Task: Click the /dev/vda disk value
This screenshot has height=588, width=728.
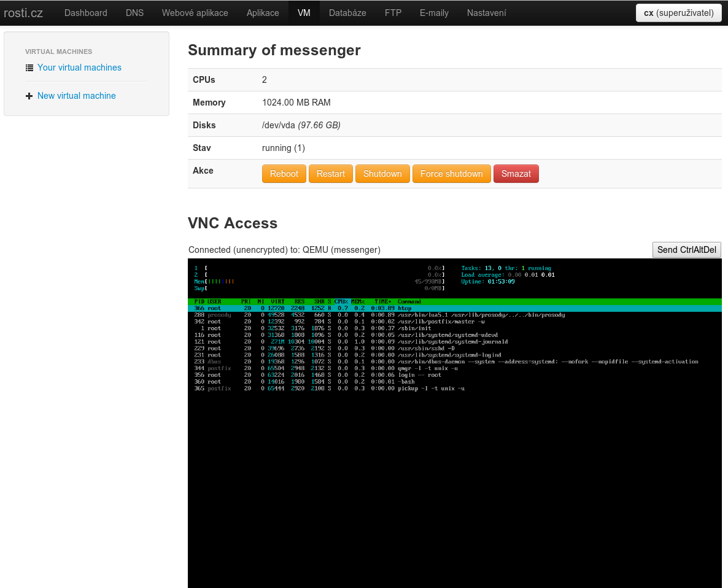Action: (301, 125)
